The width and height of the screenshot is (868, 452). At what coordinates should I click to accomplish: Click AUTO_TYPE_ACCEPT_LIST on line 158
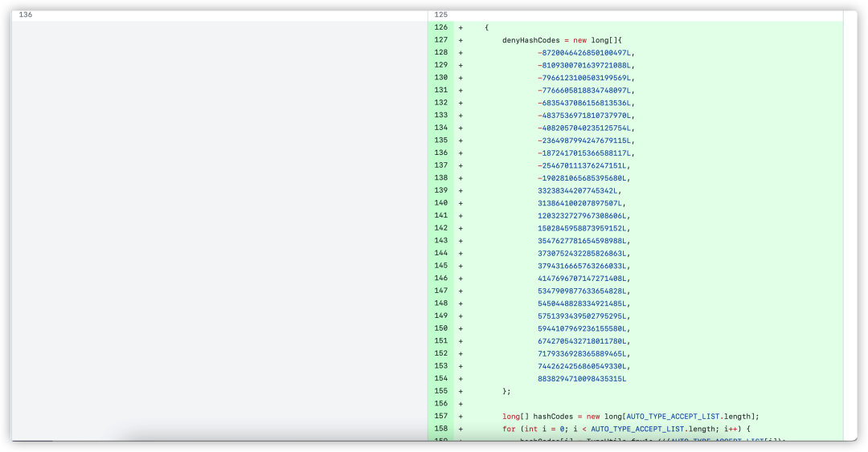click(637, 430)
